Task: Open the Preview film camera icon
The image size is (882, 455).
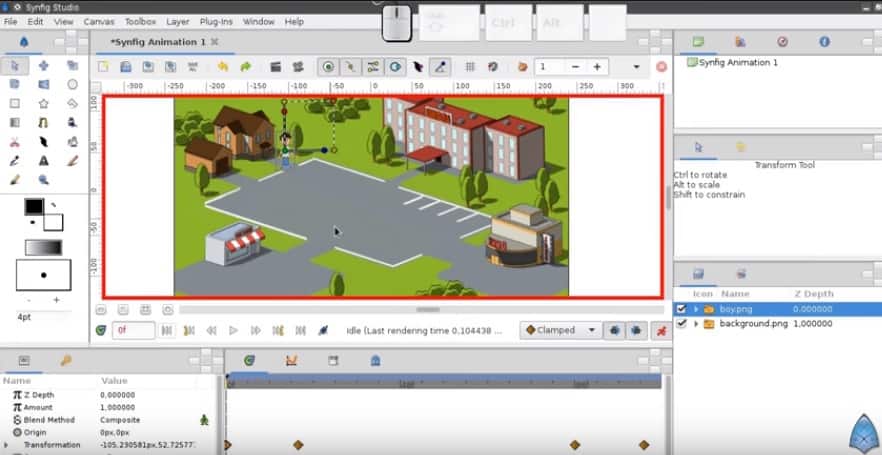Action: 298,66
